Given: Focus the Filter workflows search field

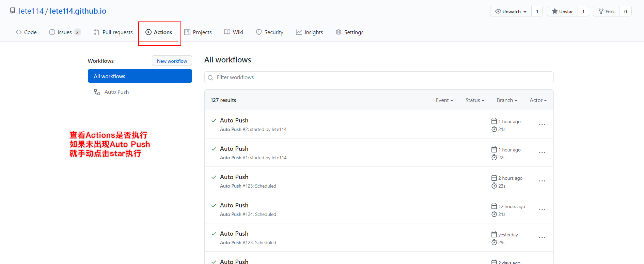Looking at the screenshot, I should pos(381,77).
